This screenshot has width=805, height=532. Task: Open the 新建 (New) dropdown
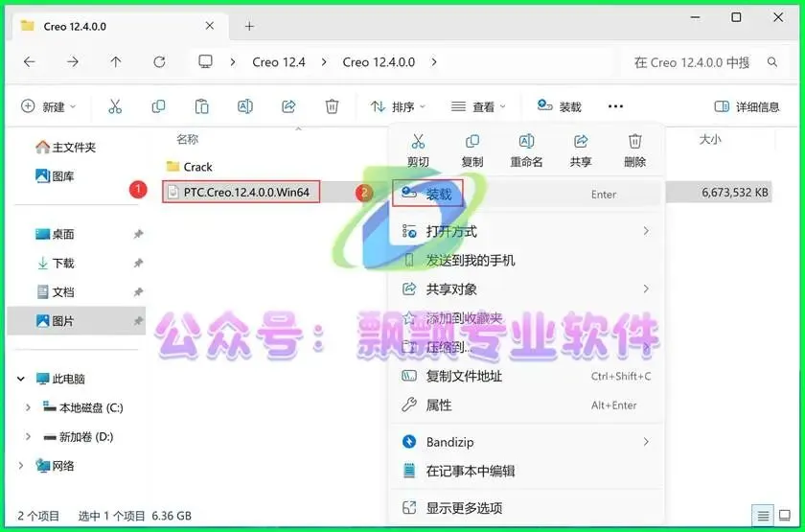49,106
